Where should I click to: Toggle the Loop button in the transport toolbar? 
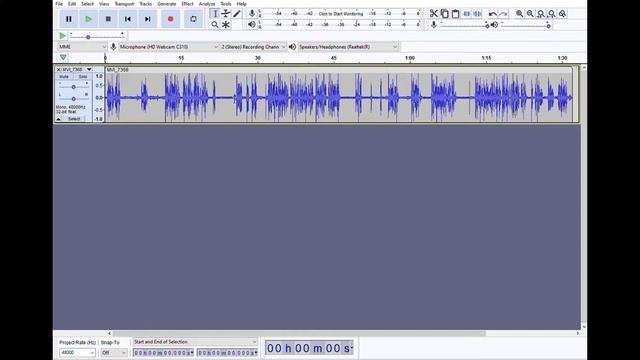coord(193,19)
